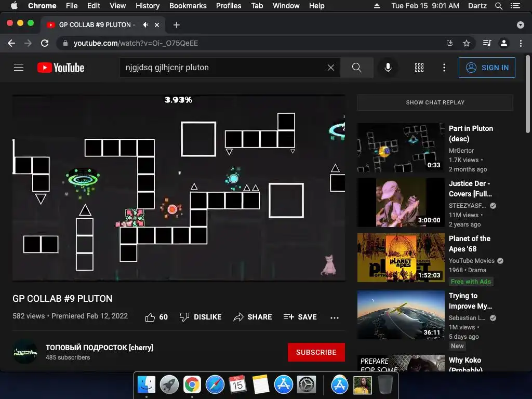Screen dimensions: 532x399
Task: Open the Planet of the Apes thumbnail
Action: tap(401, 258)
